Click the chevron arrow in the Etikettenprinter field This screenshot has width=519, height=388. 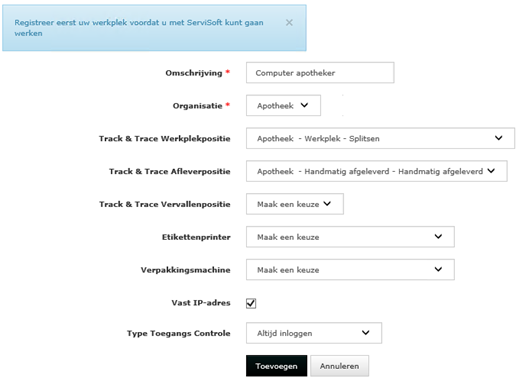[x=438, y=236]
